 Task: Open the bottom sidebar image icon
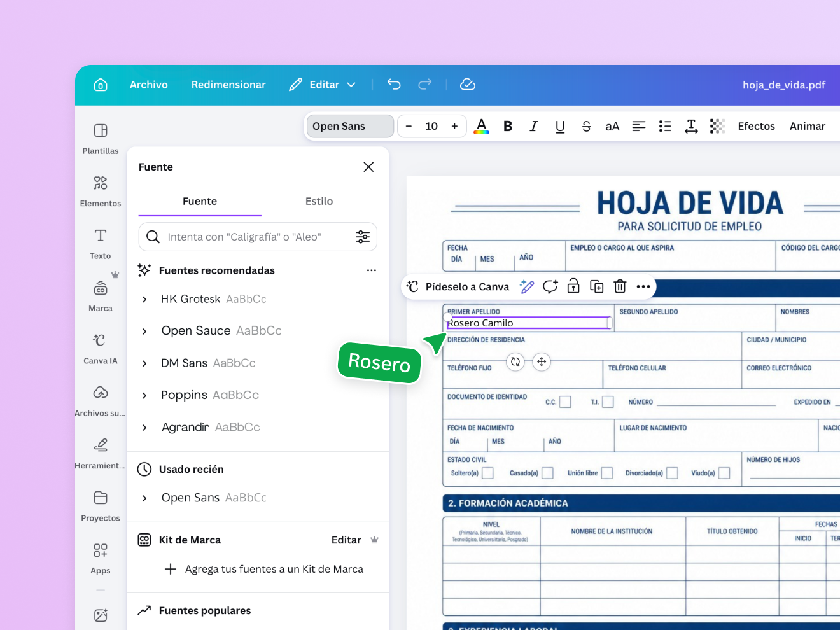point(101,615)
